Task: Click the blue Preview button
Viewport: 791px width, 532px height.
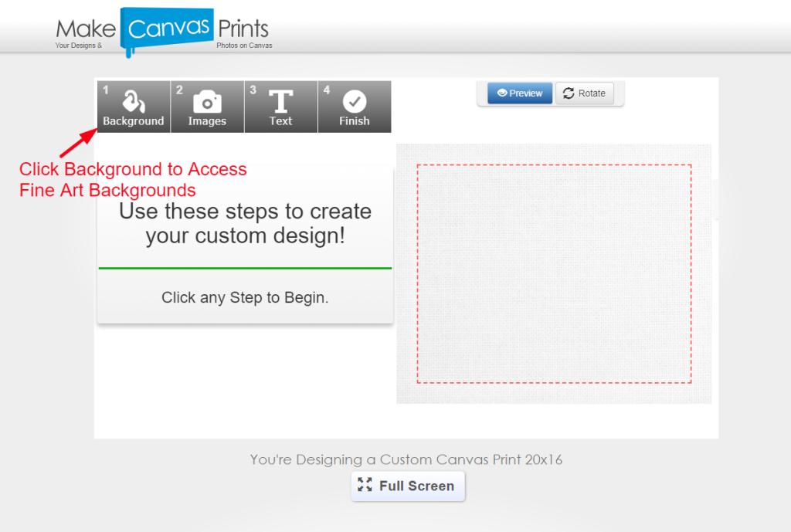Action: click(520, 93)
